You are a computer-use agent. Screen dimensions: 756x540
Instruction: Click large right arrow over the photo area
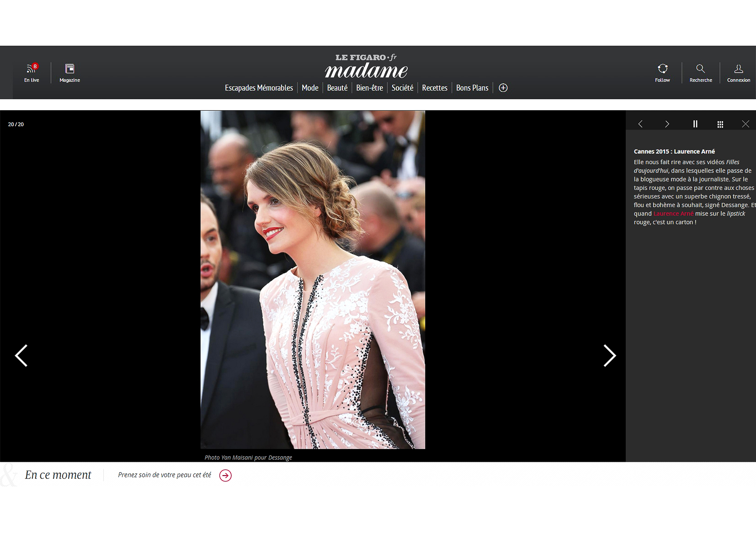609,355
